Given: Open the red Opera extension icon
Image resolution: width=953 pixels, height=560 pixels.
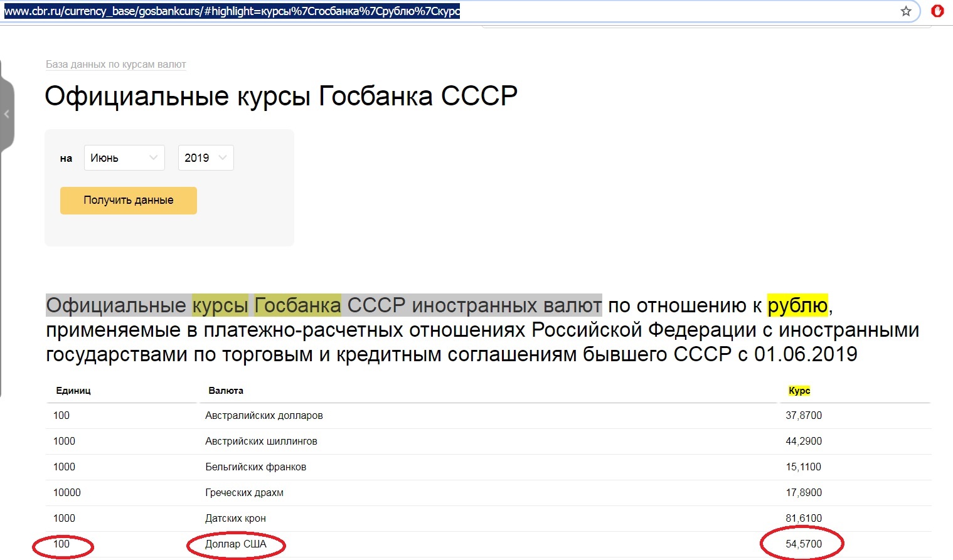Looking at the screenshot, I should 937,11.
